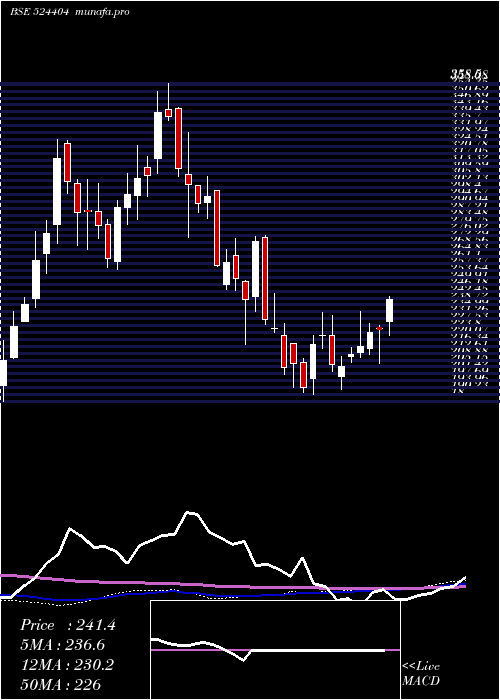This screenshot has height=700, width=500.
Task: Click the BSE 524404 ticker label
Action: coord(39,12)
